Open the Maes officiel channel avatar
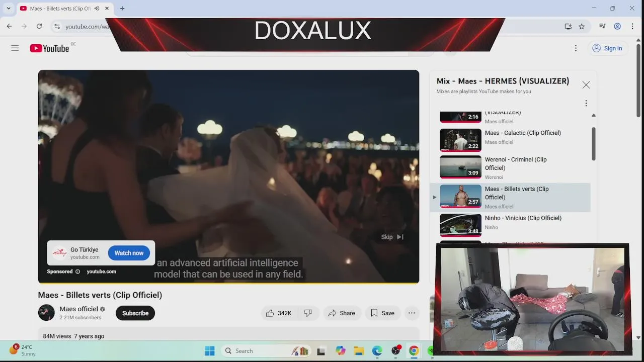Image resolution: width=644 pixels, height=362 pixels. pyautogui.click(x=46, y=313)
